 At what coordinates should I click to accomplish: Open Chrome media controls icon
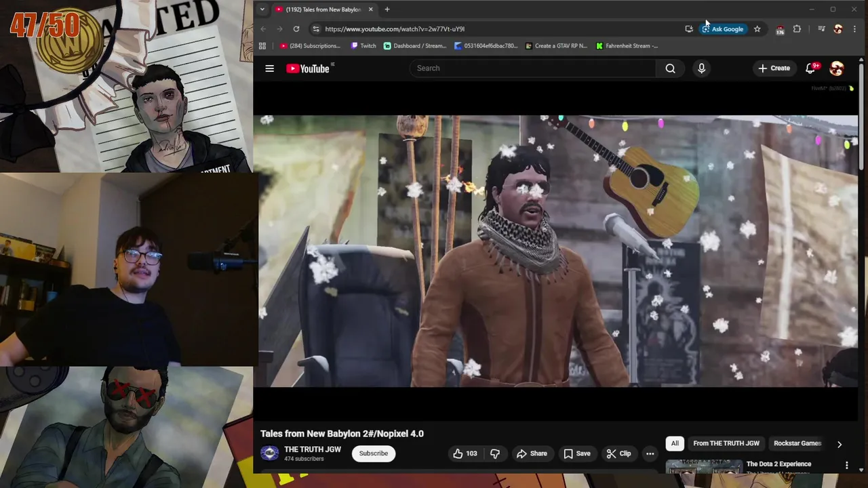pos(821,29)
